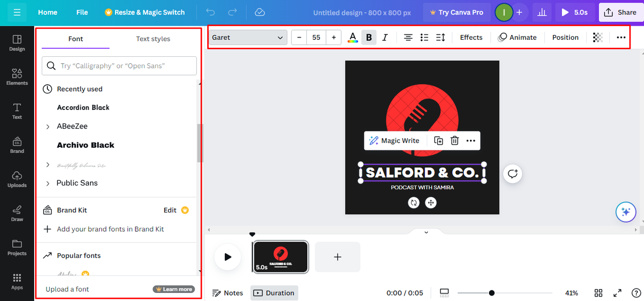644x301 pixels.
Task: Open the grid view icon
Action: tap(599, 293)
